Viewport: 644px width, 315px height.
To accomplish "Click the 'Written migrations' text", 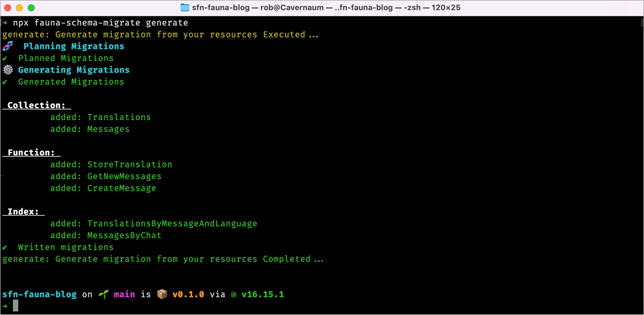I will 66,247.
